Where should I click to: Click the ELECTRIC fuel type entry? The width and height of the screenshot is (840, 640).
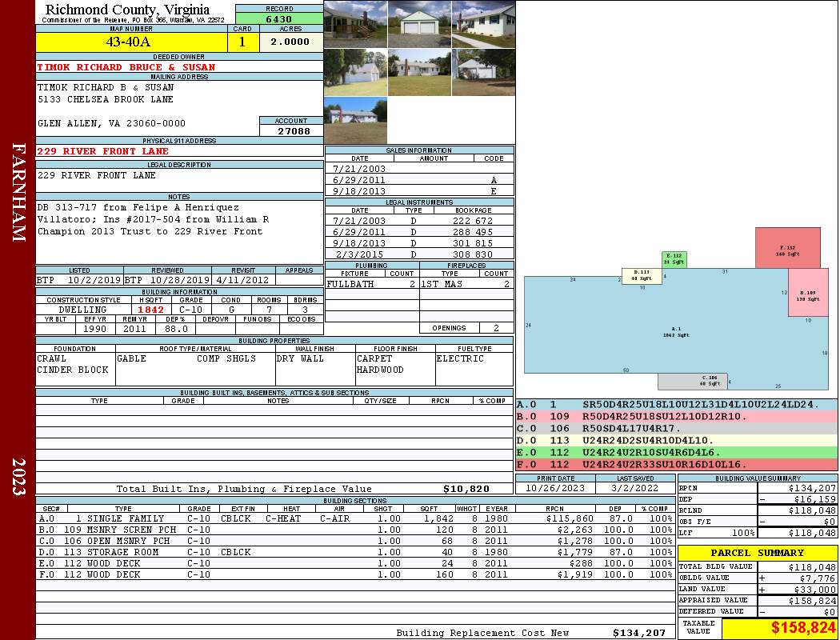(460, 358)
